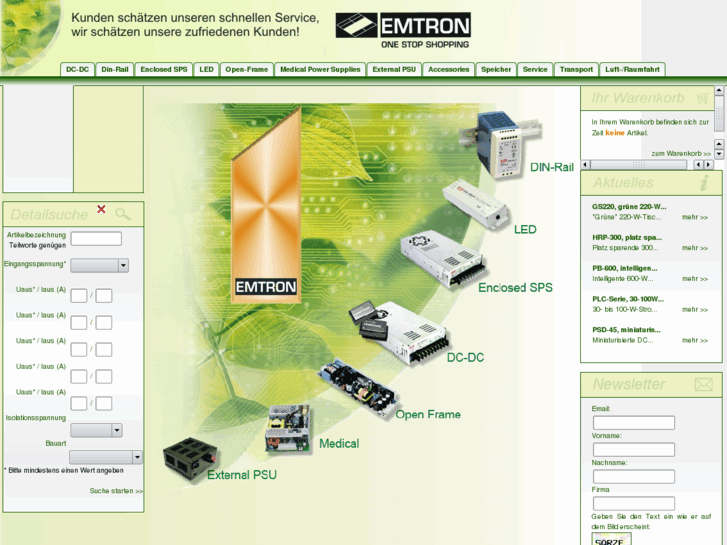
Task: Open the Luft-/Raumfahrt tab
Action: point(632,70)
